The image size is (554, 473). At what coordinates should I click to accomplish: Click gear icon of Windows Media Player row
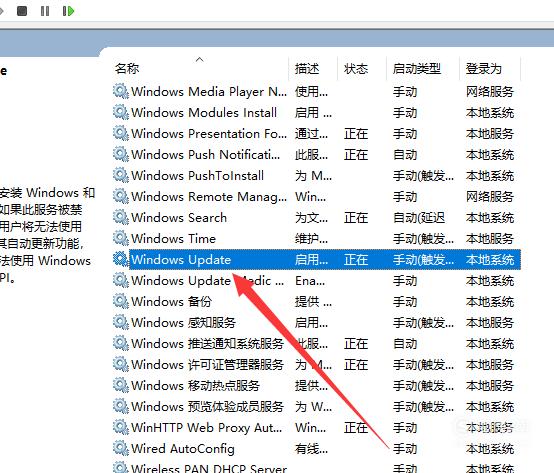(121, 91)
